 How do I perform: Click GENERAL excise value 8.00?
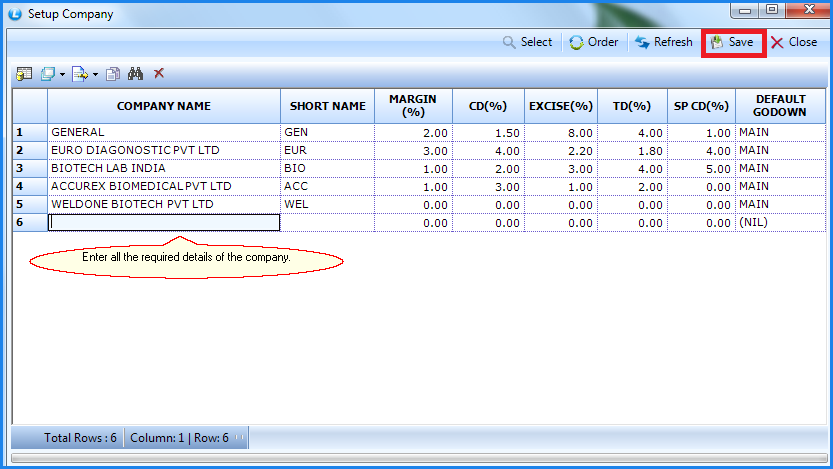pos(560,133)
